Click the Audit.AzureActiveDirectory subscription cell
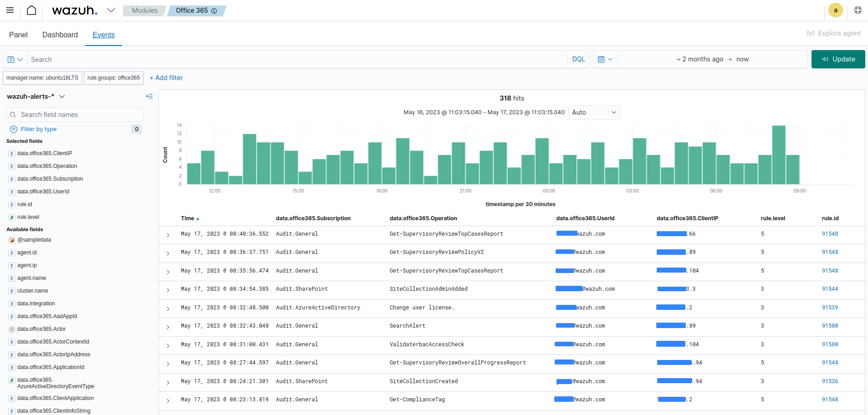Viewport: 868px width, 415px height. [x=318, y=308]
